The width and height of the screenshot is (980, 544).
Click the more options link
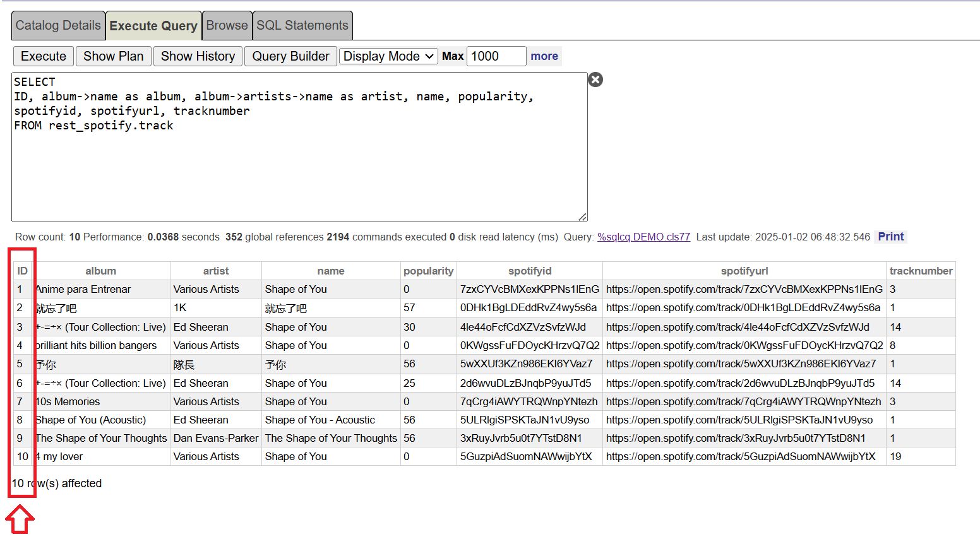coord(544,56)
